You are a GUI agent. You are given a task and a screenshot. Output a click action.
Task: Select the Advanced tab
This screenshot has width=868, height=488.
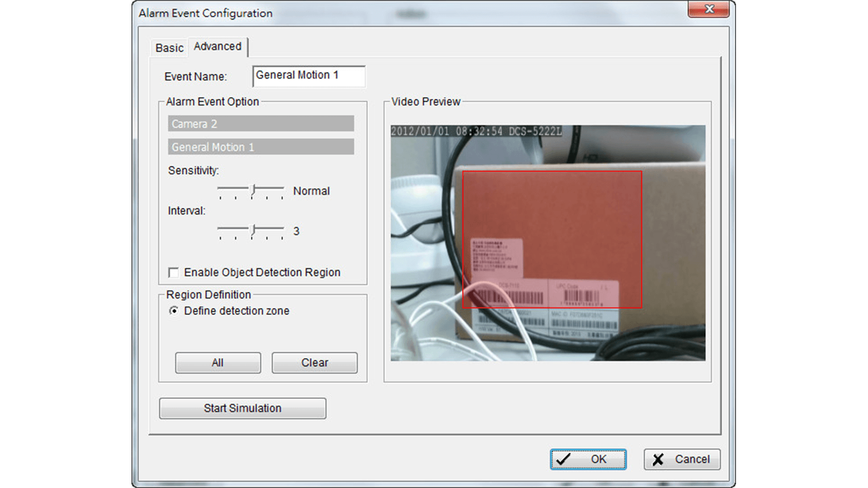click(x=218, y=46)
